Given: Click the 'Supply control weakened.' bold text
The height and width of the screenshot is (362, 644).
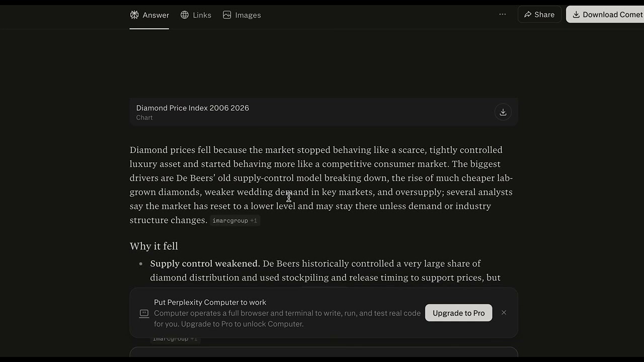Looking at the screenshot, I should [x=205, y=263].
